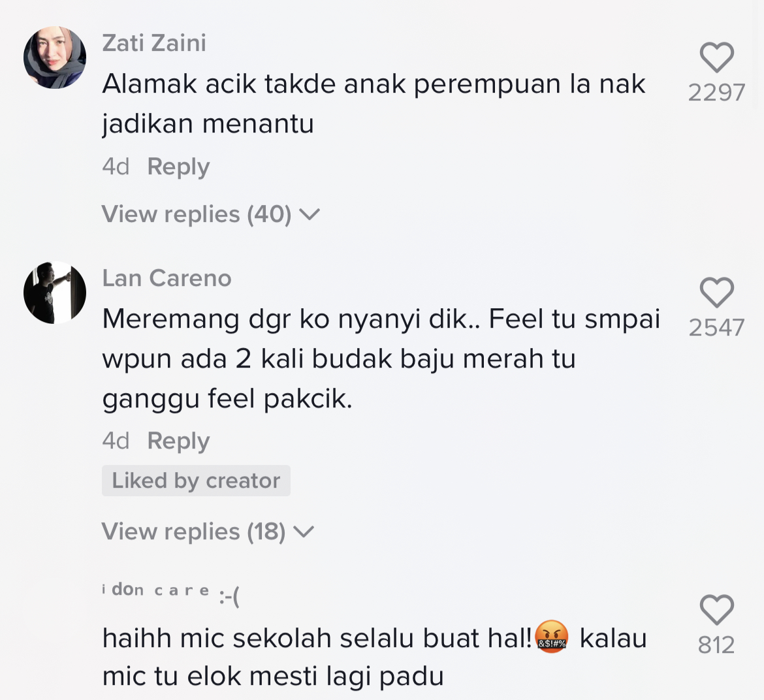Open 'i don care :-(' username
This screenshot has width=764, height=700.
pos(170,591)
